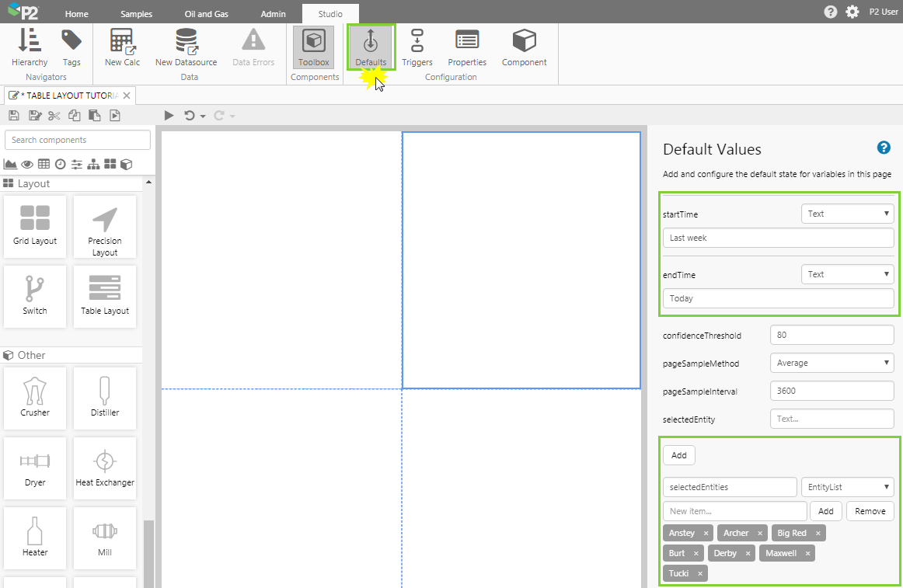This screenshot has width=903, height=588.
Task: Expand the pageSampleMethod Average dropdown
Action: click(832, 363)
